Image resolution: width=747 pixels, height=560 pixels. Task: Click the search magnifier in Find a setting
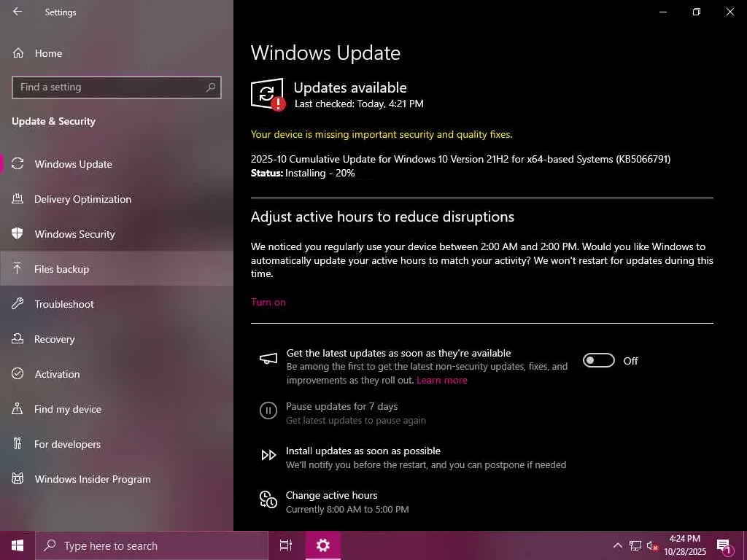click(x=211, y=87)
